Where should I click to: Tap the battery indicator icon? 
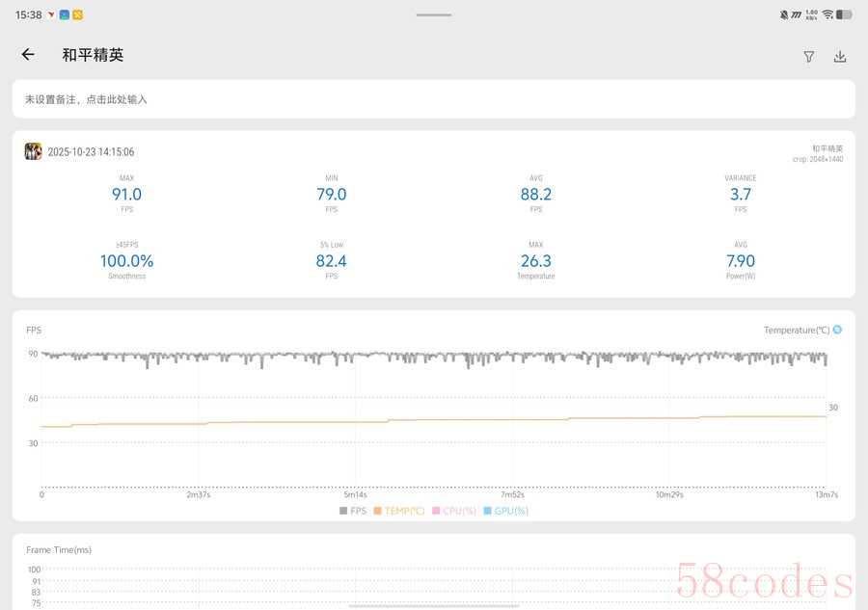[x=844, y=14]
